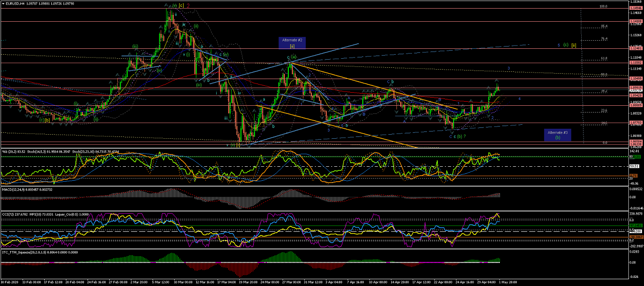Click the red 2 wave label at chart peak
Image resolution: width=644 pixels, height=286 pixels.
(188, 6)
